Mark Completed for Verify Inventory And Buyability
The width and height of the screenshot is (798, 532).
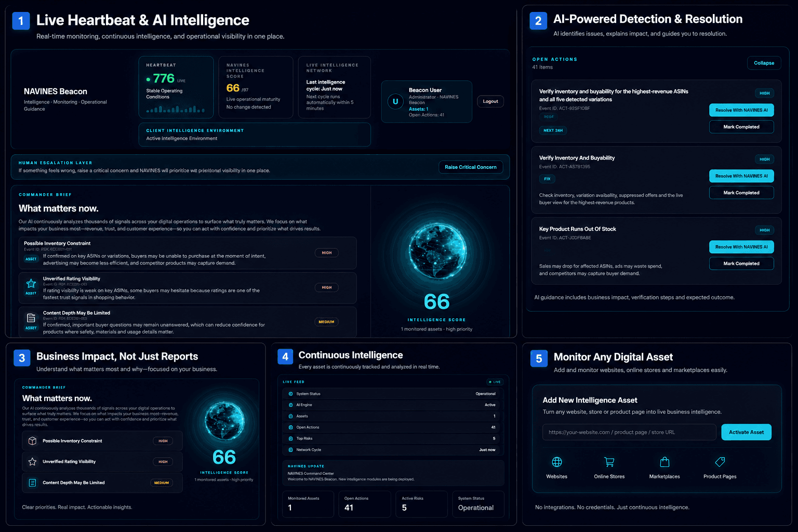pyautogui.click(x=741, y=193)
